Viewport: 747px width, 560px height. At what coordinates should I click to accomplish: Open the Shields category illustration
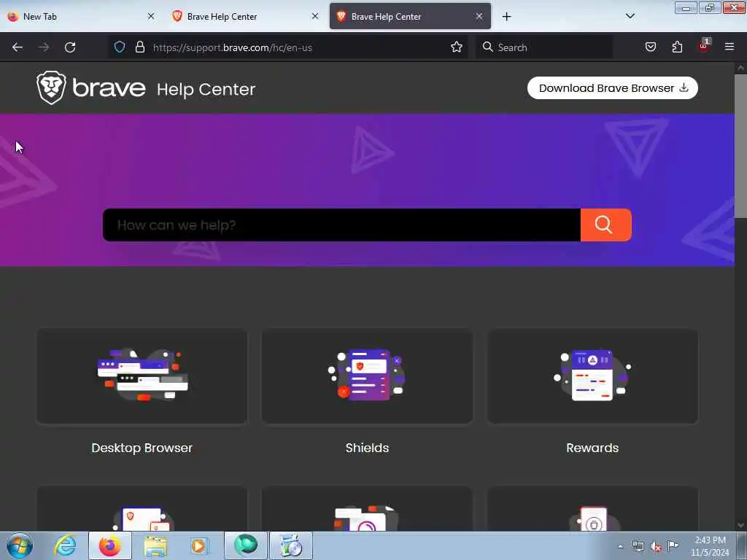pos(367,376)
